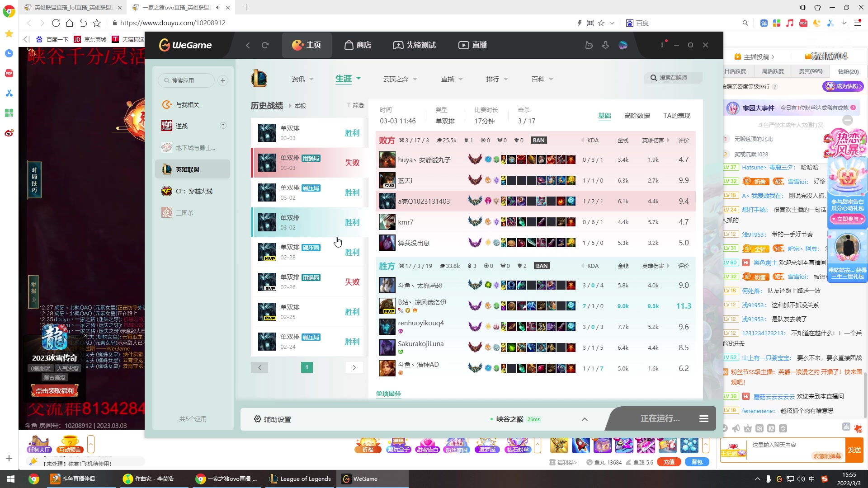Open the 辅助设置 gear icon
868x488 pixels.
pos(258,419)
